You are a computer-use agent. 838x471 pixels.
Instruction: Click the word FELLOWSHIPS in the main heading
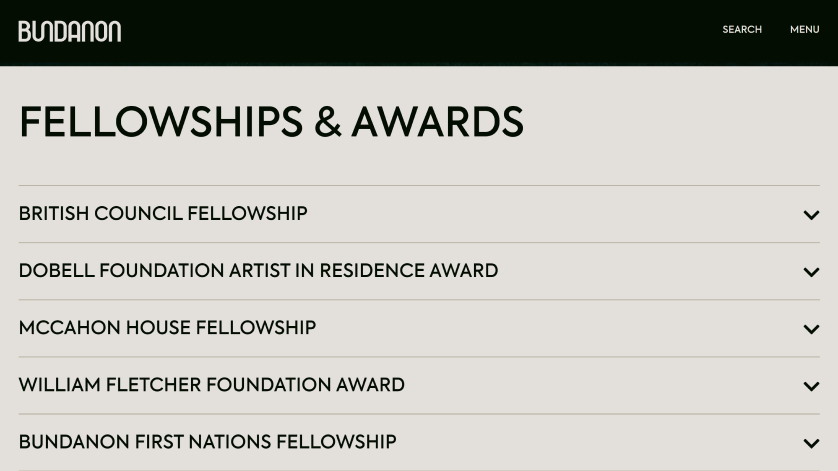coord(161,122)
